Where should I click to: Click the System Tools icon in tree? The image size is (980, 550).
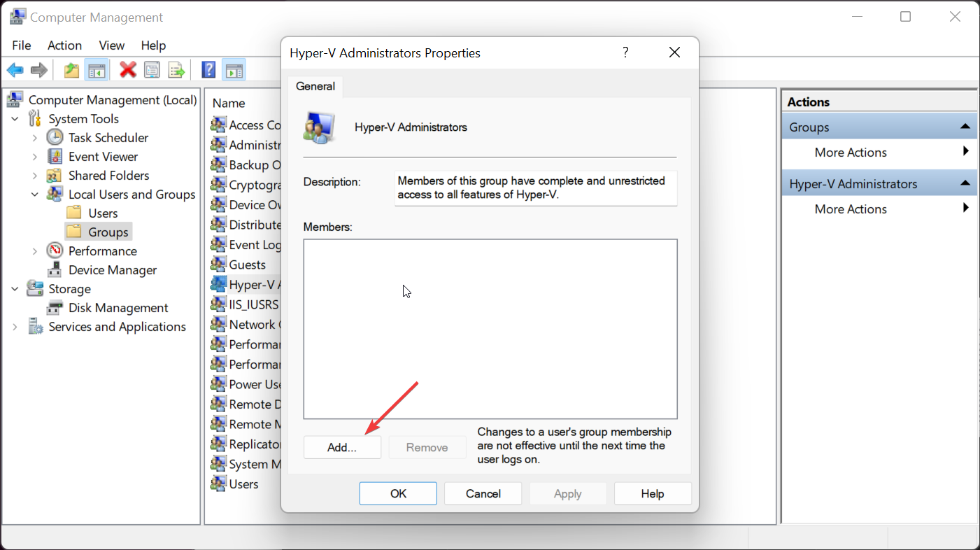click(x=35, y=118)
